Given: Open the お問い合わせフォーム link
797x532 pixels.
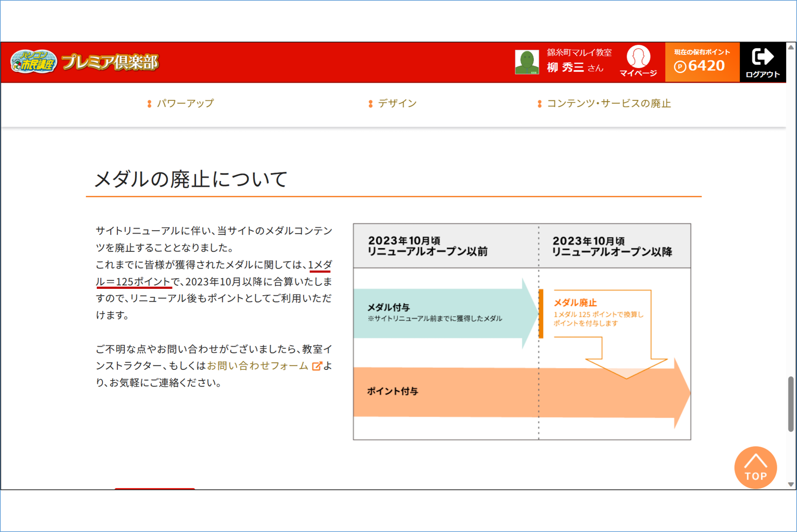Looking at the screenshot, I should (257, 366).
